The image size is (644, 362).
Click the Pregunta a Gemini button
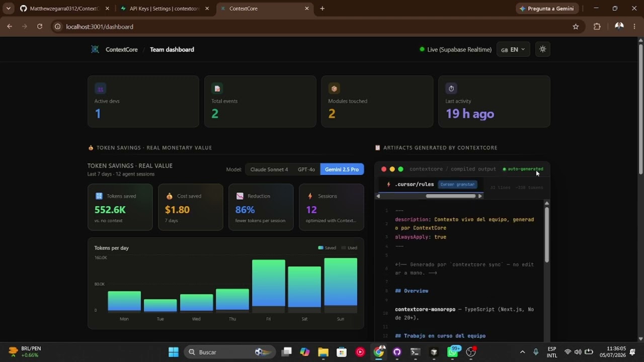(547, 9)
